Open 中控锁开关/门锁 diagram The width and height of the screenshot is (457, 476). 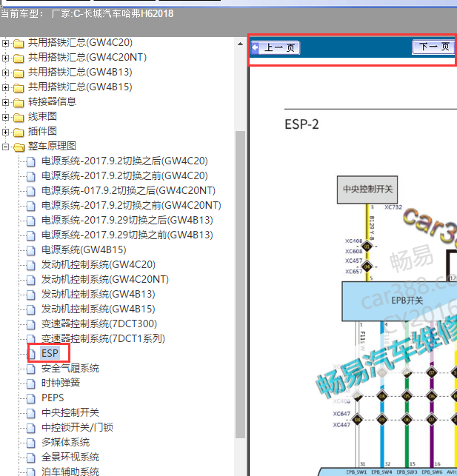pos(78,428)
